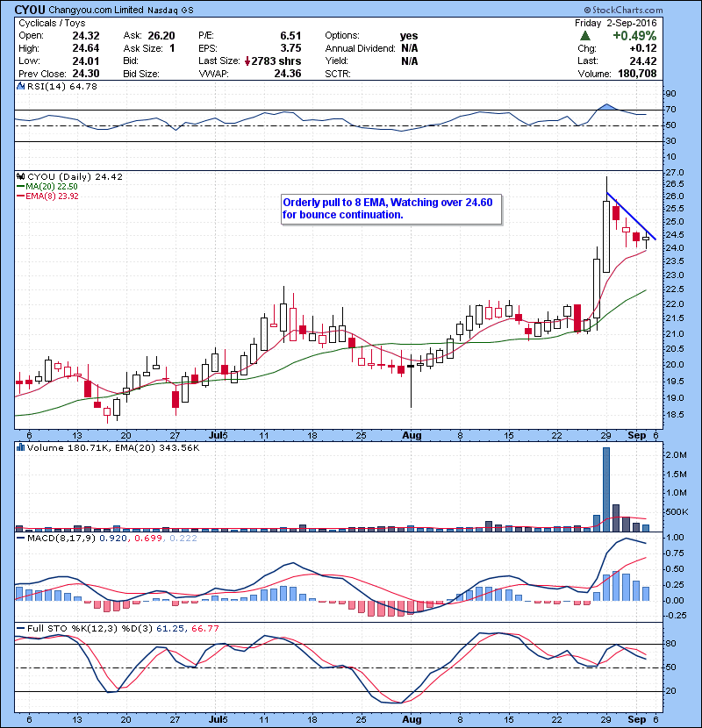Click the Aug label on price chart axis
Viewport: 702px width, 728px height.
pos(412,436)
